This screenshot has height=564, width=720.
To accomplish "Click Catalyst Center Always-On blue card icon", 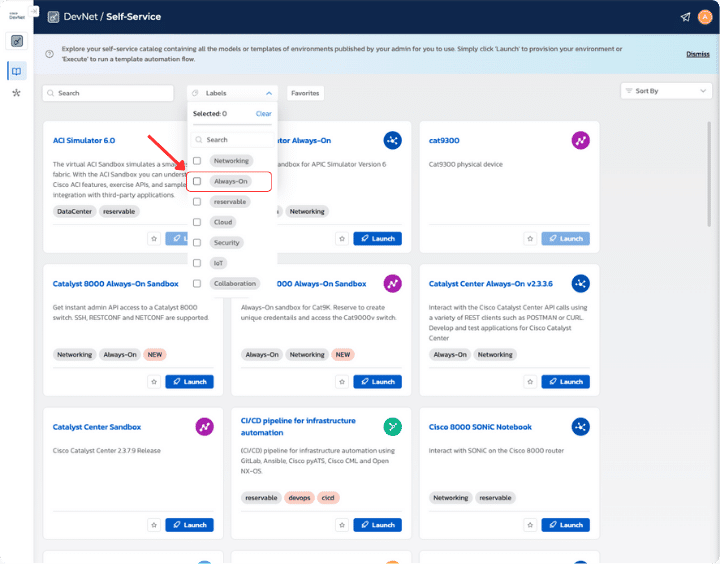I will pos(580,284).
